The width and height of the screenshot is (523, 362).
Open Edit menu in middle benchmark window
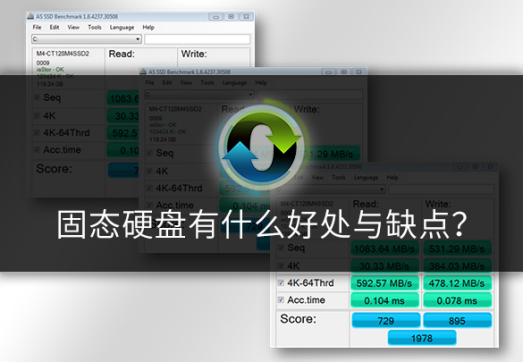tap(167, 83)
